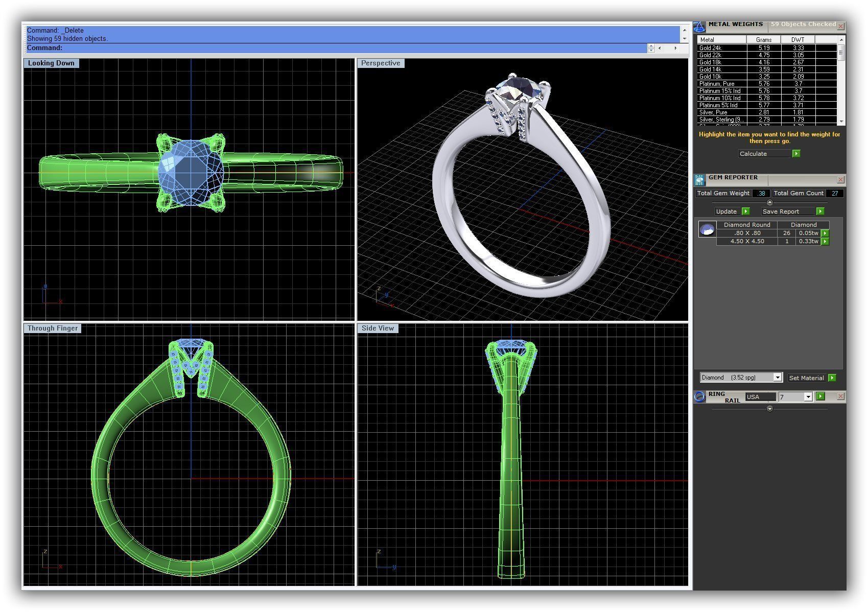Screen dimensions: 868x612
Task: Click the command line up/down spinner
Action: (x=651, y=48)
